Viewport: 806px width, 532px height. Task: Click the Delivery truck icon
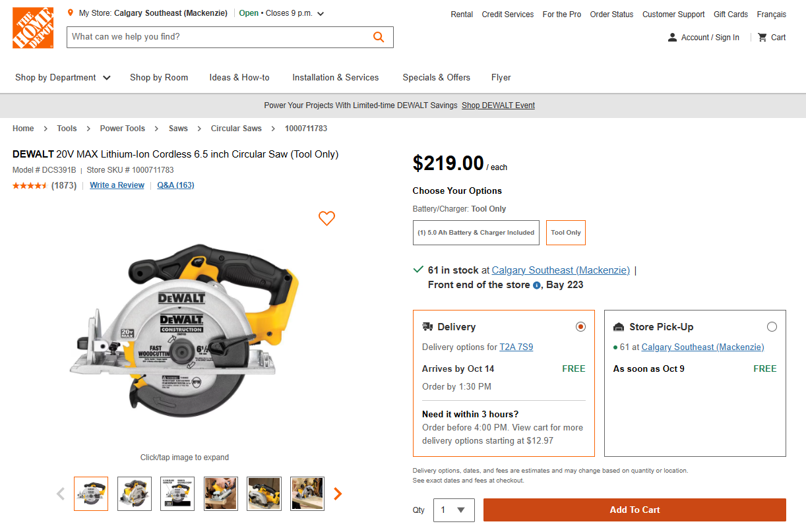click(428, 326)
